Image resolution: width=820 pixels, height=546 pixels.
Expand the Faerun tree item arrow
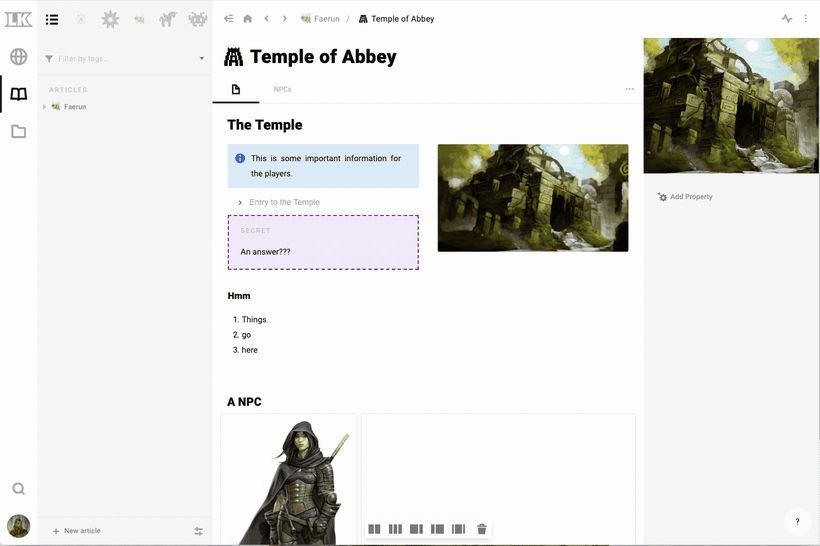point(44,107)
